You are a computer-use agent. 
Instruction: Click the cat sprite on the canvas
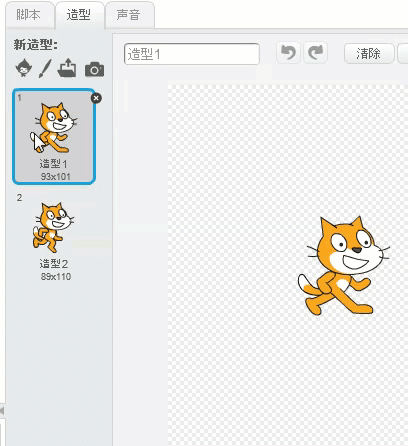click(343, 265)
